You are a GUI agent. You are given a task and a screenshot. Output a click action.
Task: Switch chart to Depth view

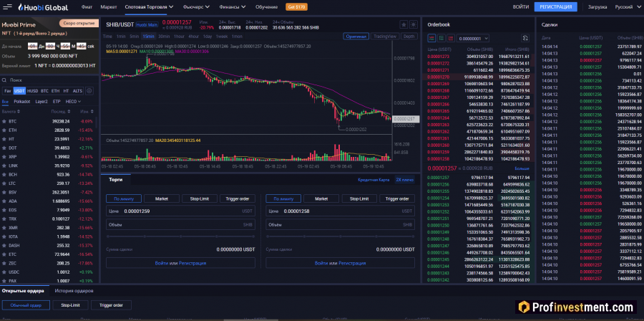tap(409, 36)
